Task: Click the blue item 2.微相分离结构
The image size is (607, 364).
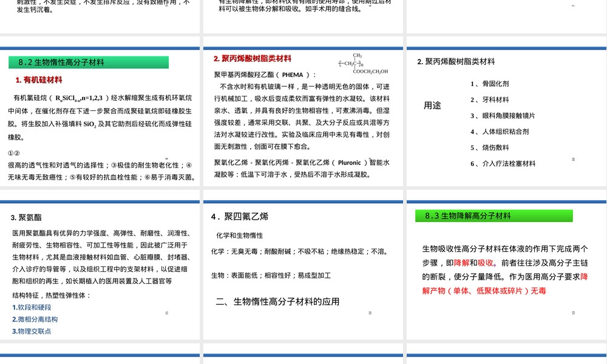Action: pyautogui.click(x=35, y=320)
